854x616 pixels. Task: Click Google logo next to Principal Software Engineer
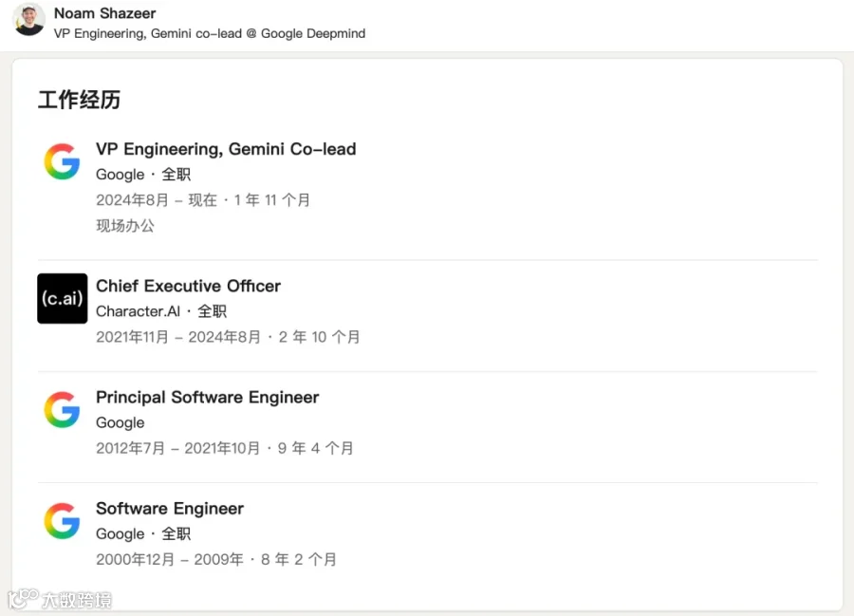(62, 410)
